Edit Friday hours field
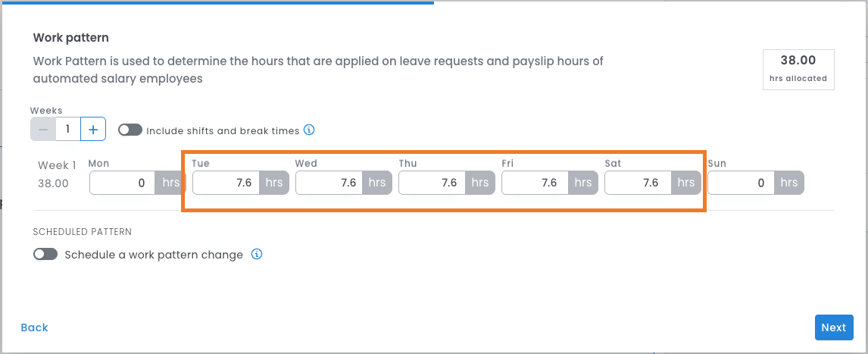This screenshot has height=354, width=868. click(535, 183)
